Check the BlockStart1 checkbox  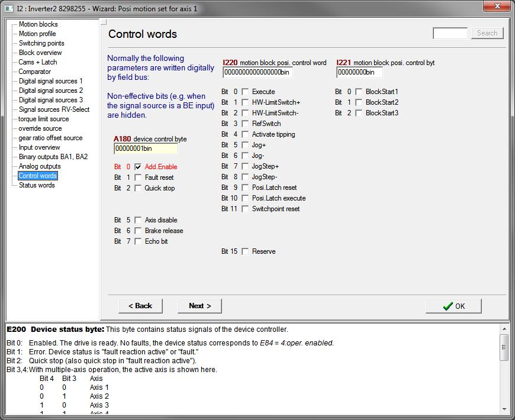coord(359,92)
